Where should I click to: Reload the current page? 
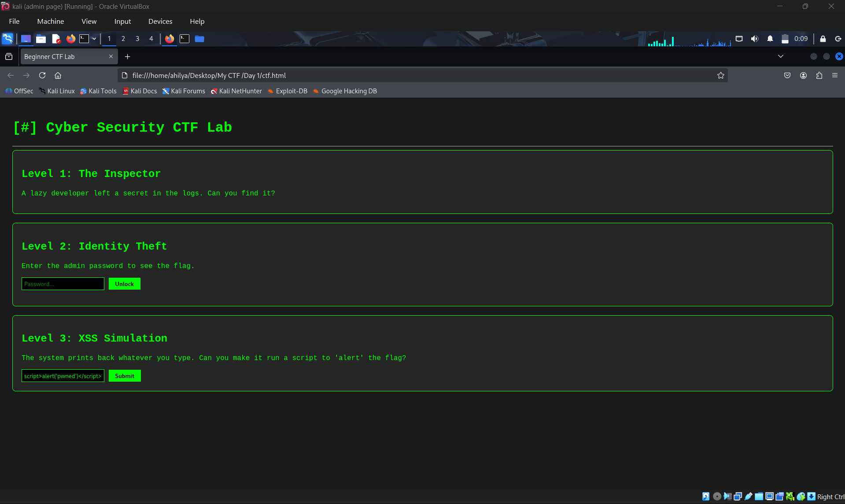(42, 75)
